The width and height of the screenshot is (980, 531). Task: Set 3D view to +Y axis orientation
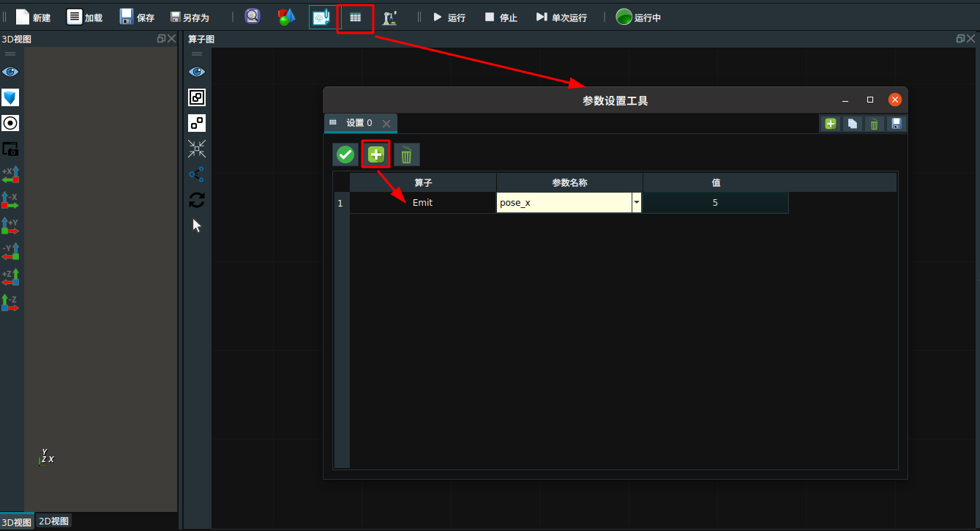10,226
